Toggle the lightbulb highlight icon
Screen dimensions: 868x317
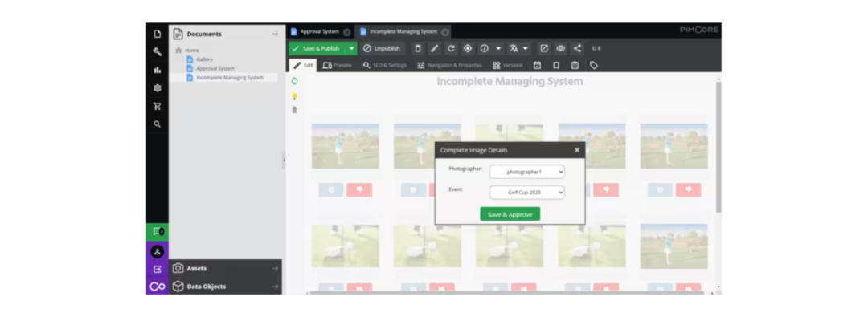(294, 96)
